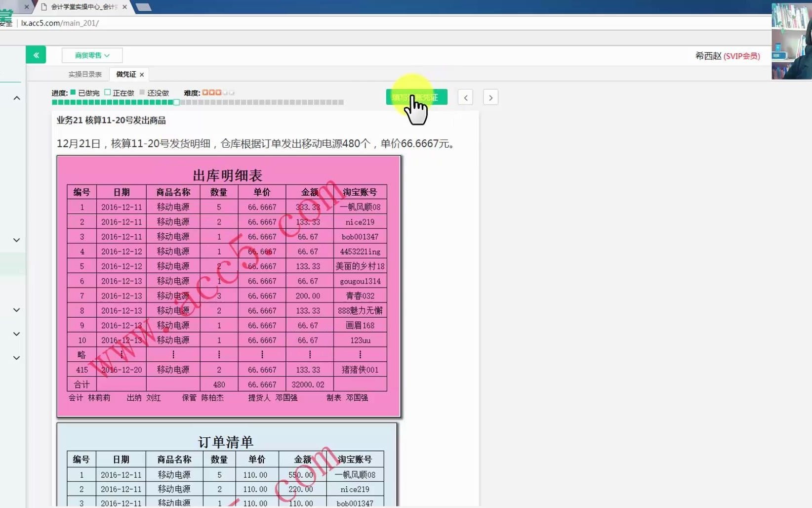Screen dimensions: 812x508
Task: Click the cell 画眉168
Action: click(360, 326)
